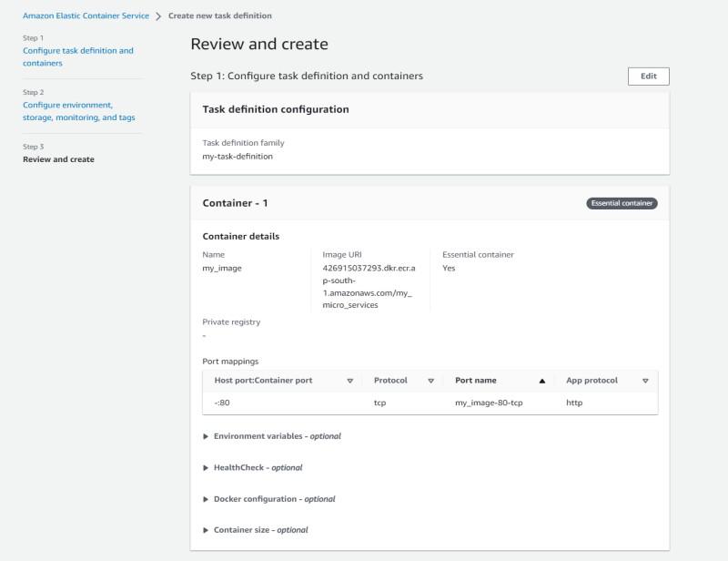728x561 pixels.
Task: Open Configure environment, storage, monitoring, and tags step
Action: click(x=79, y=111)
